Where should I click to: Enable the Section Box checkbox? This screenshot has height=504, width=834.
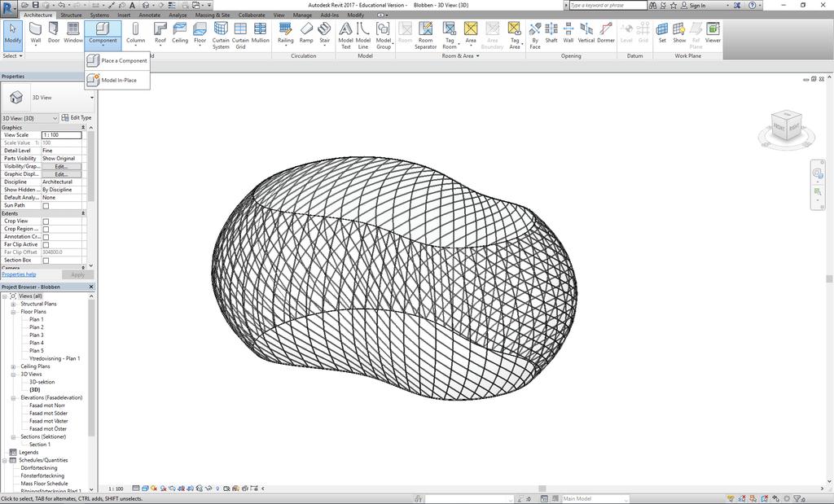click(46, 261)
